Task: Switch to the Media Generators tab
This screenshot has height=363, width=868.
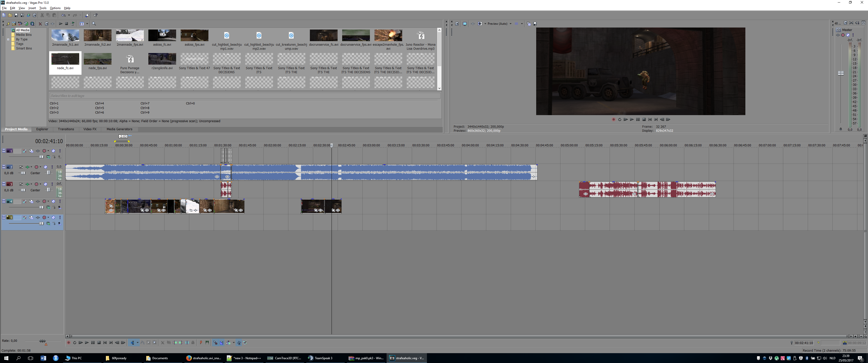Action: click(119, 129)
